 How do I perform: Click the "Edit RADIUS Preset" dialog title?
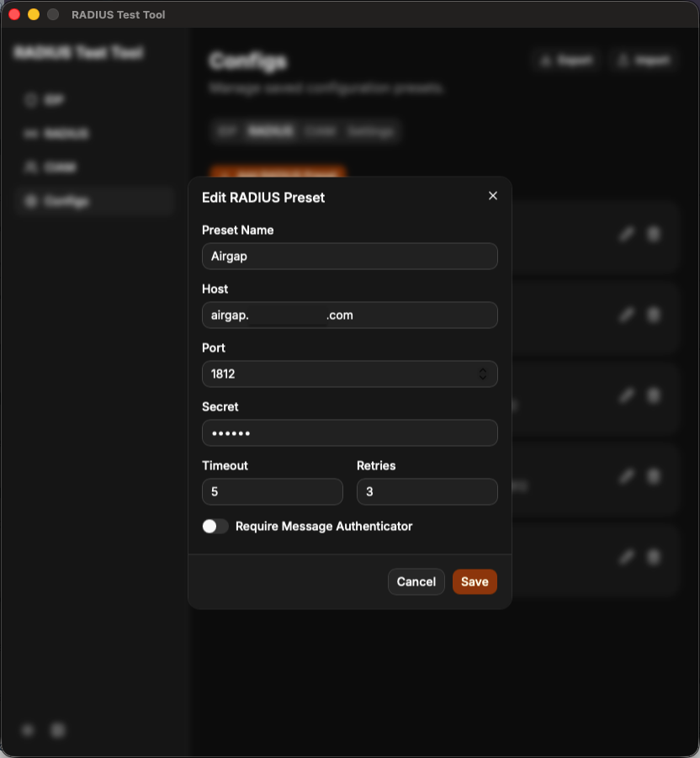pos(263,198)
